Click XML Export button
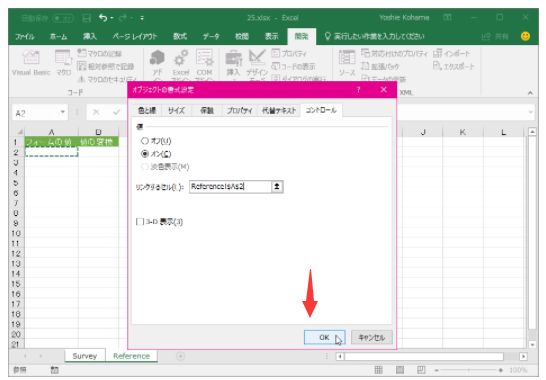Viewport: 546px width, 380px height. (453, 66)
